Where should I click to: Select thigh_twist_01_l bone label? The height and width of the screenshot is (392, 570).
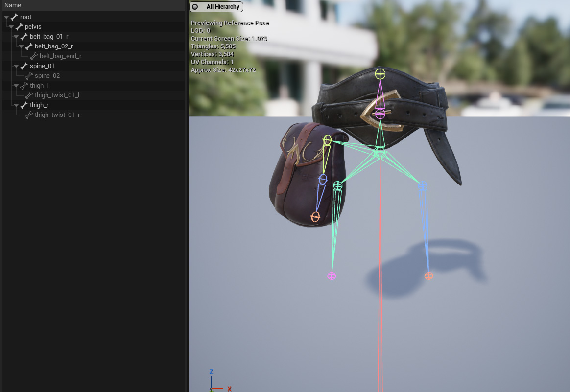click(57, 95)
